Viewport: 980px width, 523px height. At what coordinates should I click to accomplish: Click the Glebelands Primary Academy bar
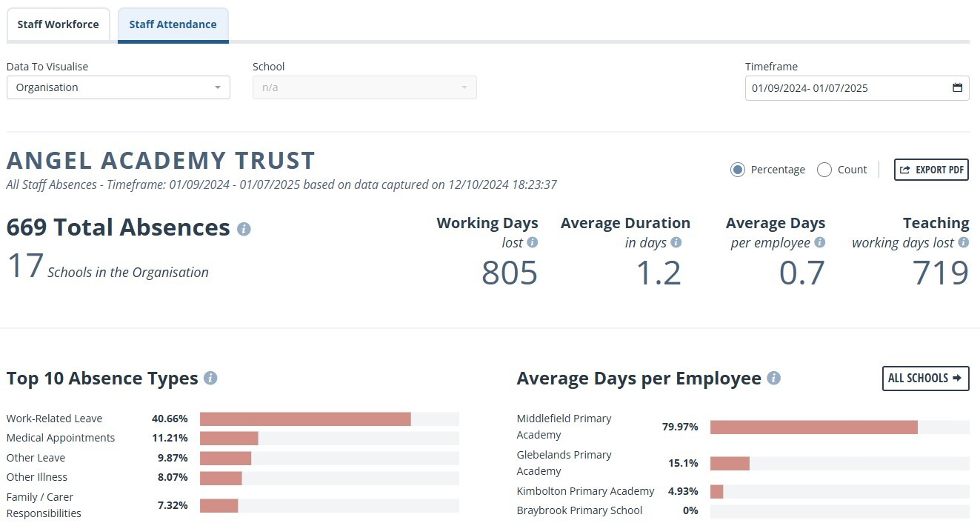coord(730,464)
